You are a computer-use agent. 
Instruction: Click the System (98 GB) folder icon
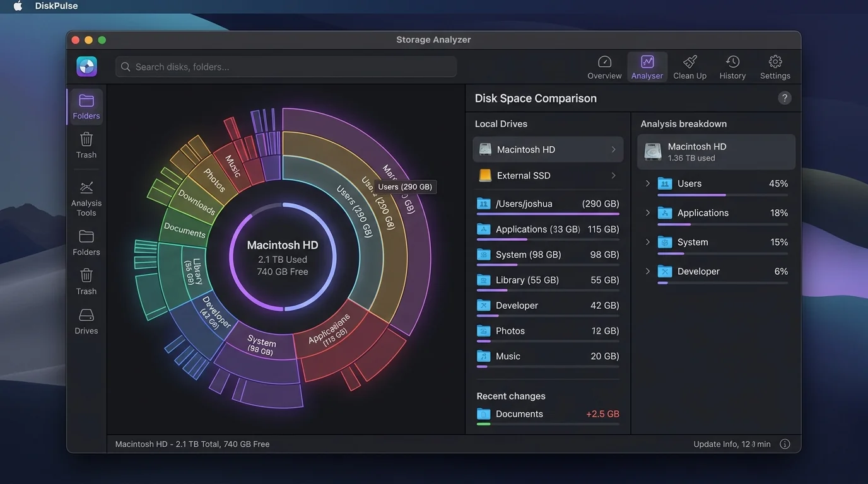click(483, 255)
